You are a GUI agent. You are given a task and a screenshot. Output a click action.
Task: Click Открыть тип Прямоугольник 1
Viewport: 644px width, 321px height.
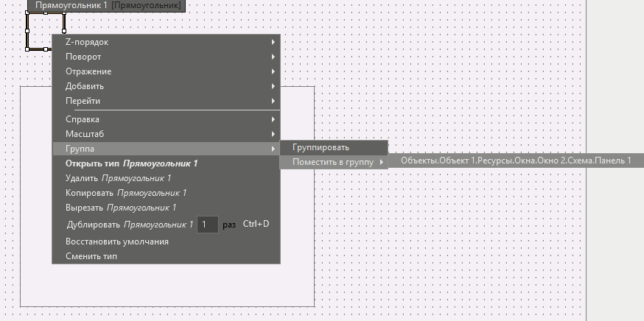coord(131,163)
